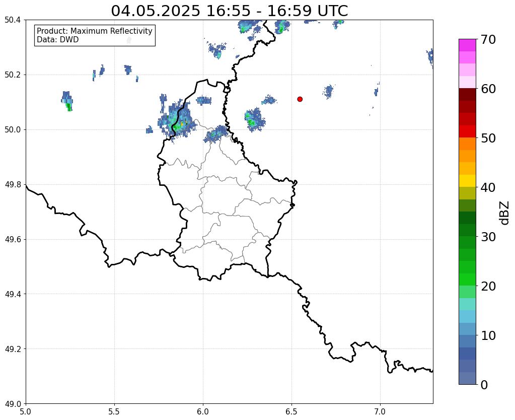Click latitude tick label 50.4
The width and height of the screenshot is (515, 420).
[x=13, y=20]
